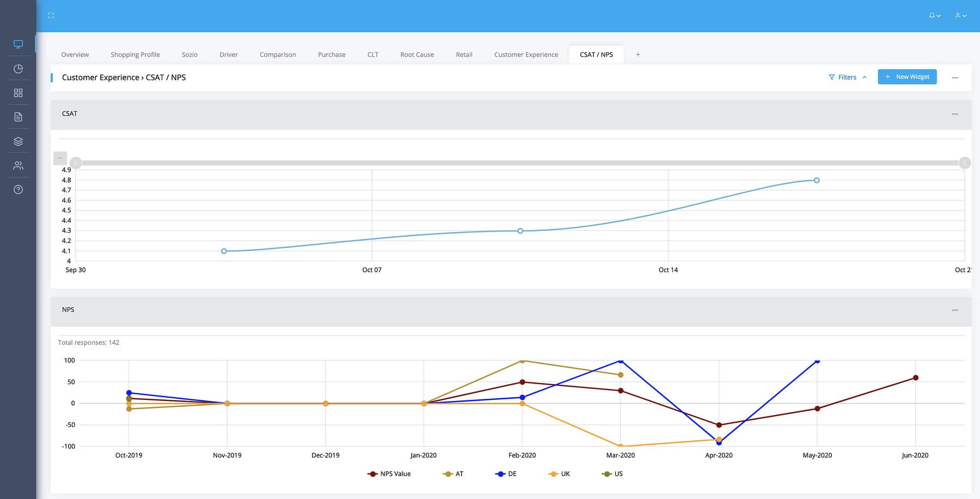Open the users group sidebar icon

tap(18, 166)
